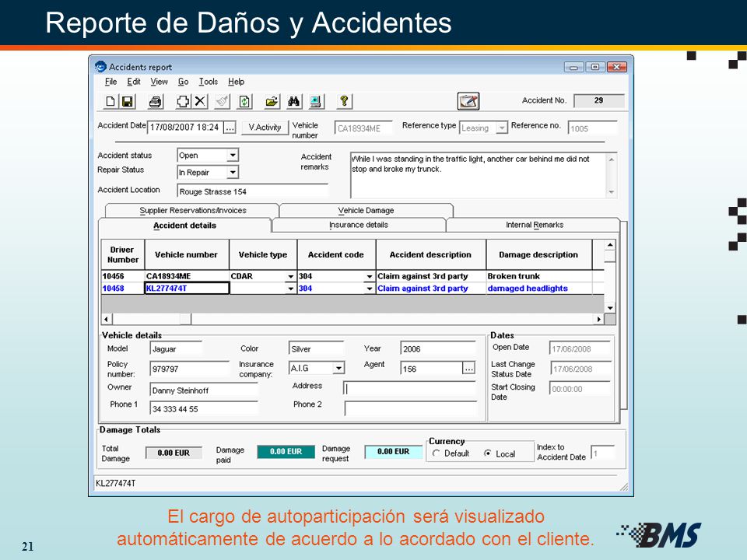The image size is (747, 560).
Task: Expand Vehicle type dropdown in row 10456
Action: pyautogui.click(x=290, y=276)
